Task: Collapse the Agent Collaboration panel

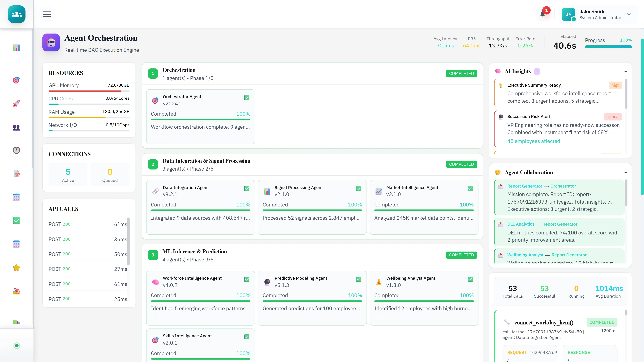Action: (x=626, y=172)
